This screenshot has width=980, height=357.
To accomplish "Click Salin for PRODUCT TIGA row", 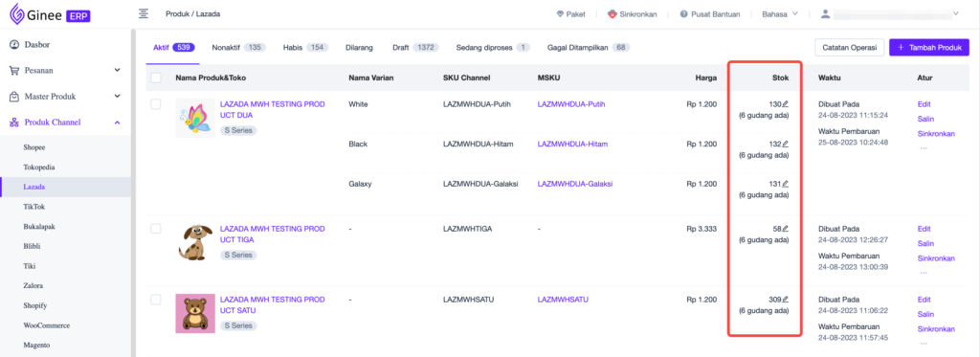I will point(925,243).
